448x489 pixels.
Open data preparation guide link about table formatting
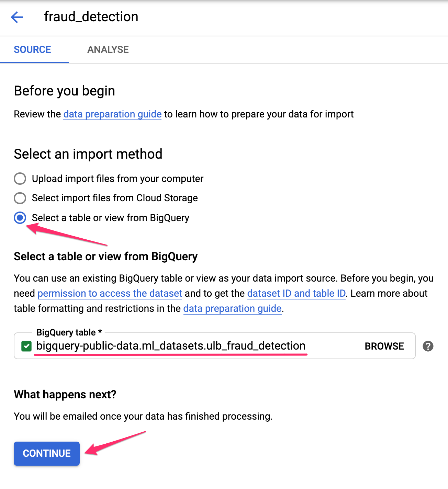click(x=232, y=308)
